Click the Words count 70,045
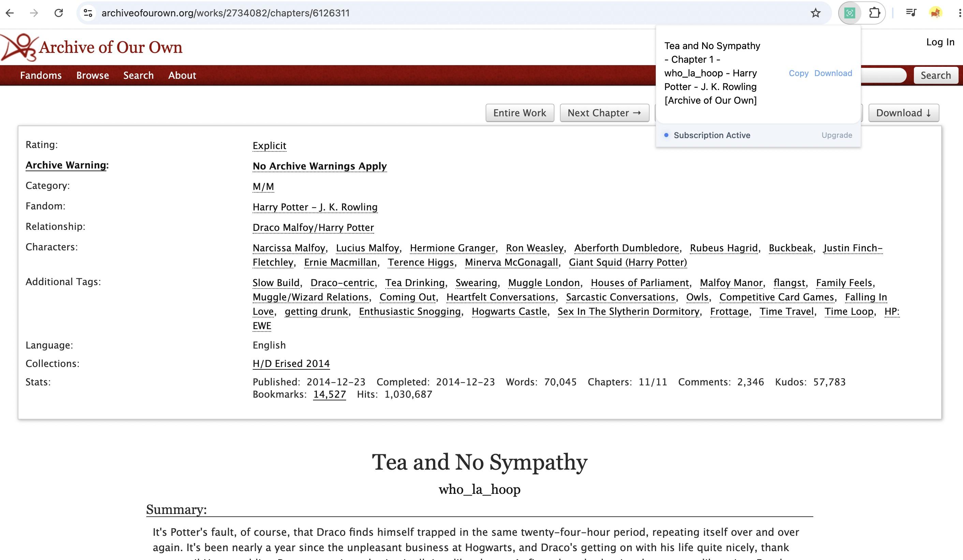 pyautogui.click(x=560, y=382)
